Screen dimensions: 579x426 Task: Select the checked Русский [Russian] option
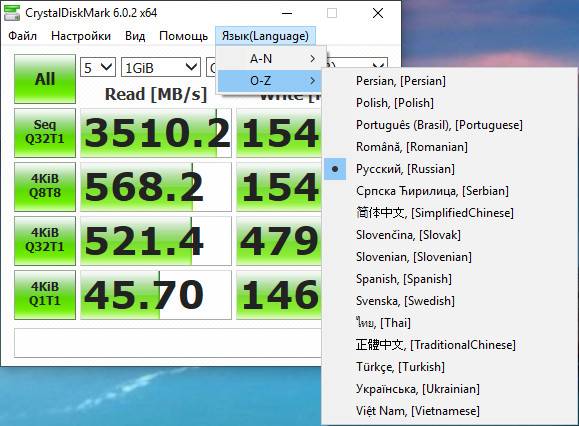tap(450, 169)
